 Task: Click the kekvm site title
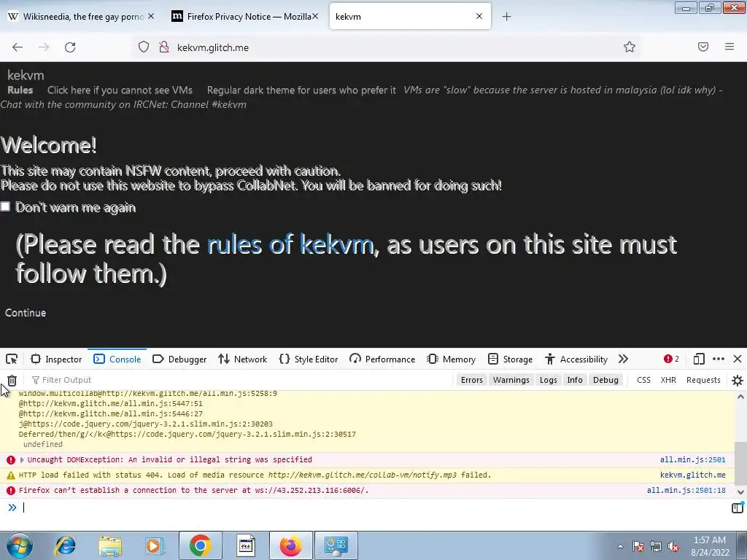pos(26,75)
